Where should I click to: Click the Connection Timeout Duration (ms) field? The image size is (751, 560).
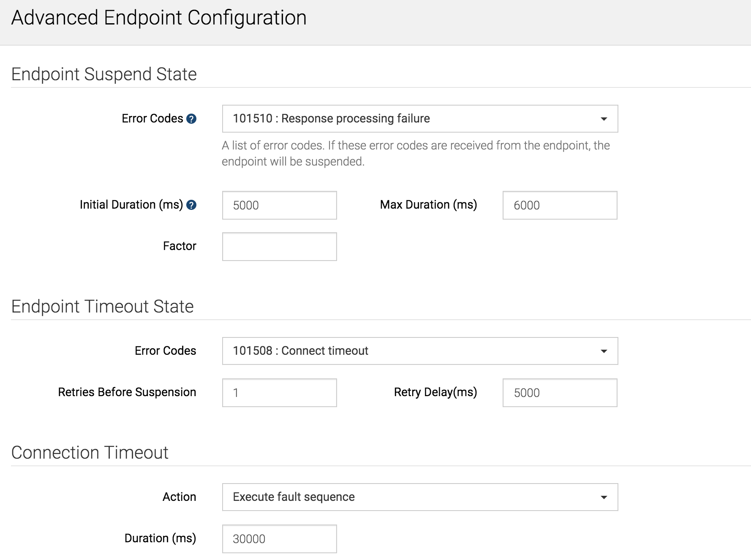click(x=279, y=539)
